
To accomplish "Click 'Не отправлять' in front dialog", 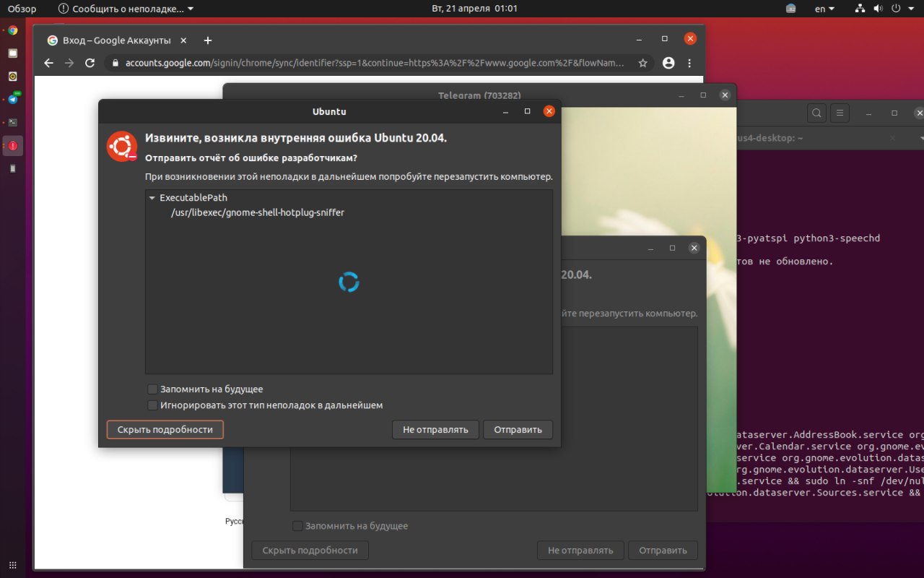I will 435,429.
